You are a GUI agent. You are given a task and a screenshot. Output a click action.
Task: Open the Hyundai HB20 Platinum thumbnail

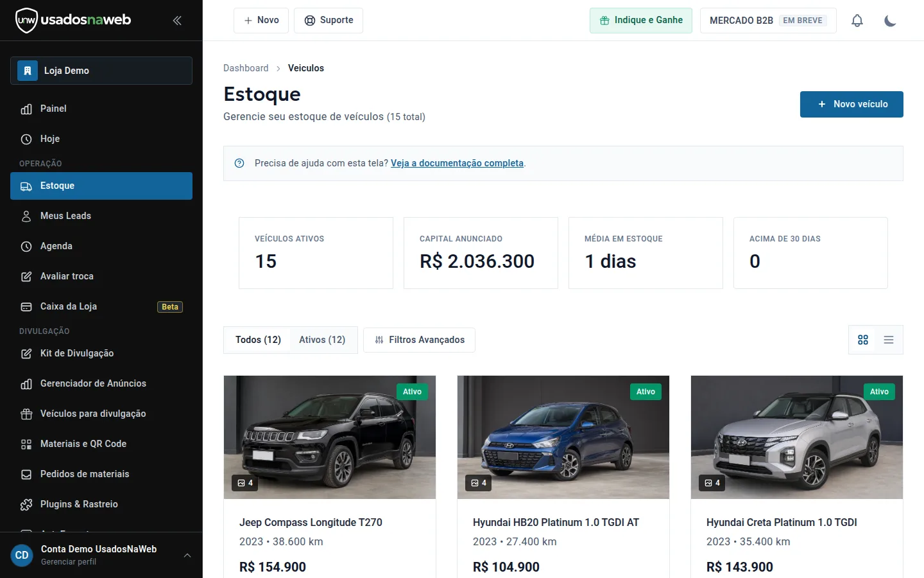point(563,437)
